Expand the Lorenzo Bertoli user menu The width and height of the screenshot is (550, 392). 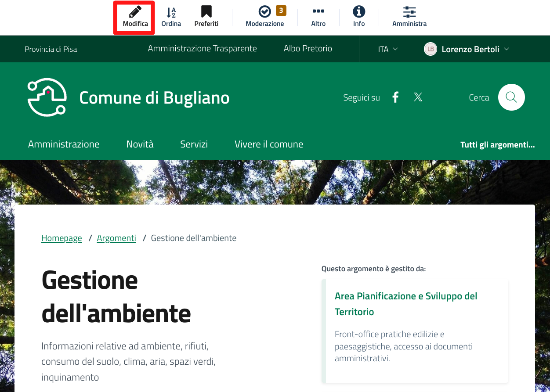click(467, 49)
